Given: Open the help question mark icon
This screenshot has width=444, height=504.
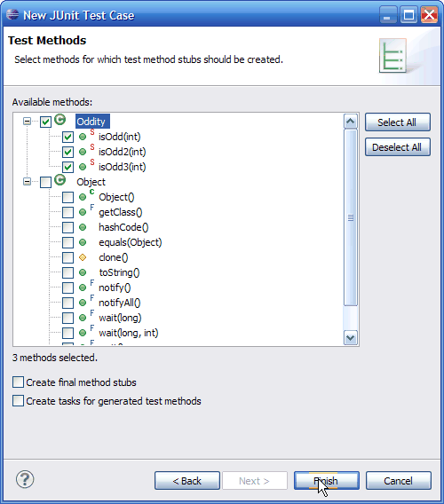Looking at the screenshot, I should point(25,479).
